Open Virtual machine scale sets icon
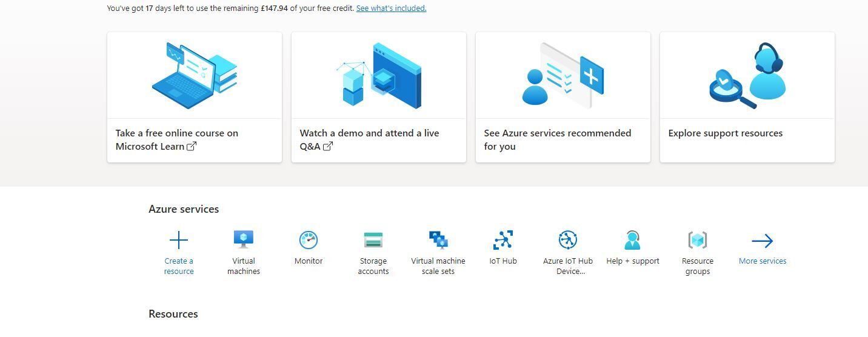This screenshot has width=868, height=337. click(438, 240)
